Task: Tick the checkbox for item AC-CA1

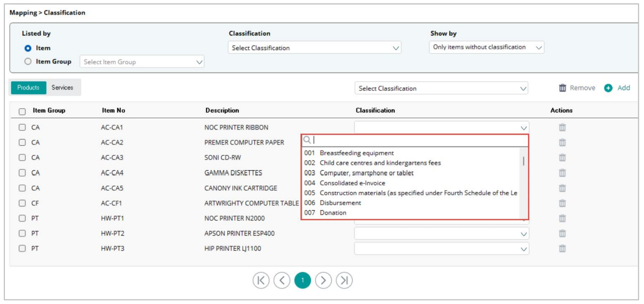Action: (22, 127)
